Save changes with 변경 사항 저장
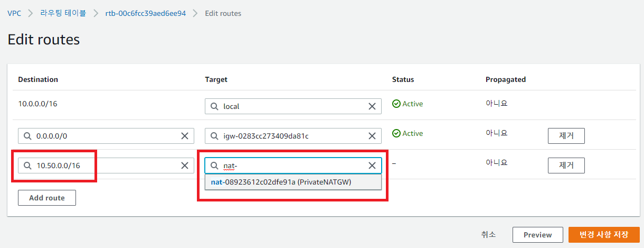Screen dimensions: 644x248 604,235
